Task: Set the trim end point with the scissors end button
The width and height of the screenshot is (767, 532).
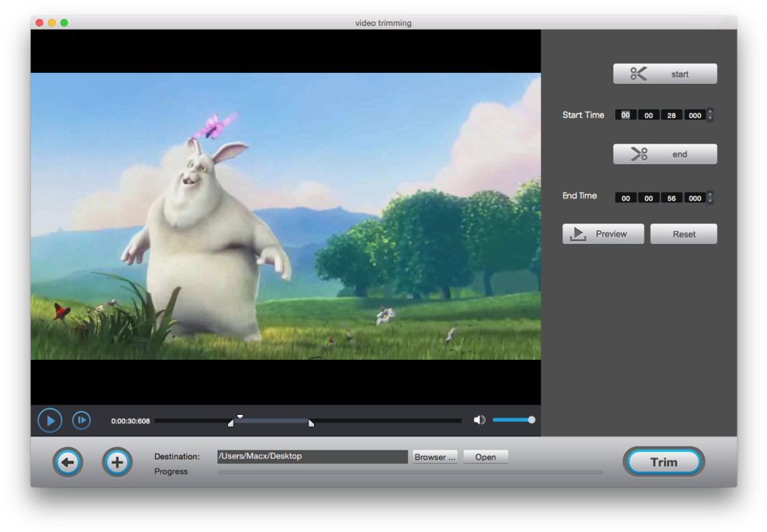Action: (x=665, y=154)
